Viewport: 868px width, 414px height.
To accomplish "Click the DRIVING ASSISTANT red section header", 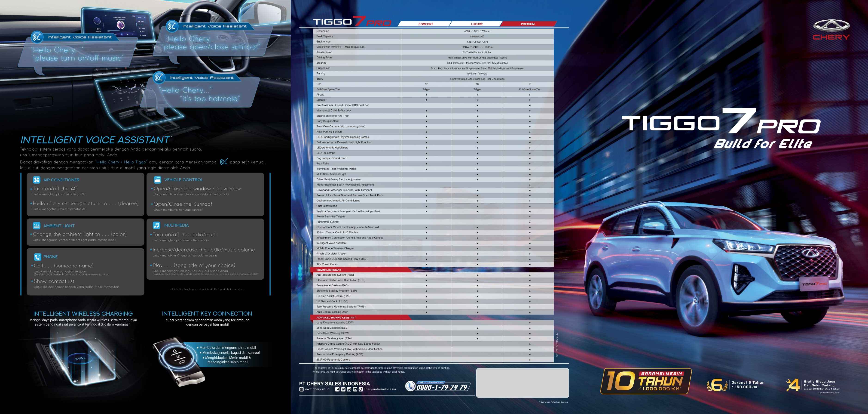I will (x=329, y=270).
